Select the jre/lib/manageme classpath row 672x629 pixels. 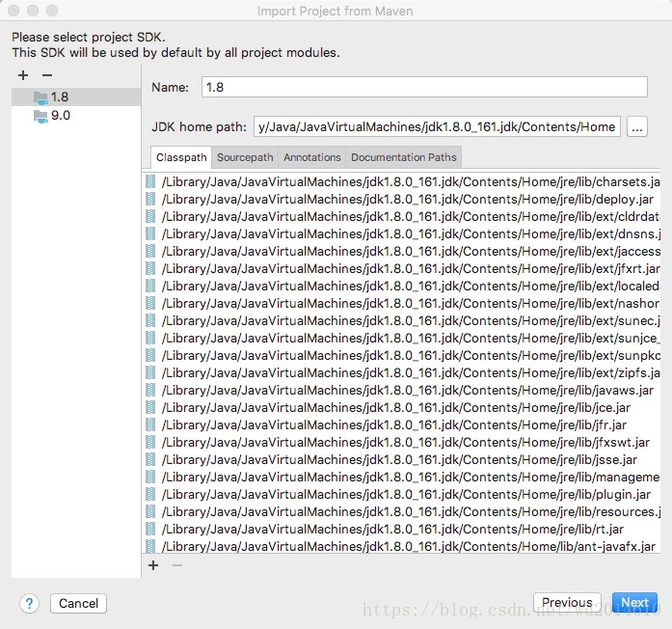pyautogui.click(x=401, y=478)
